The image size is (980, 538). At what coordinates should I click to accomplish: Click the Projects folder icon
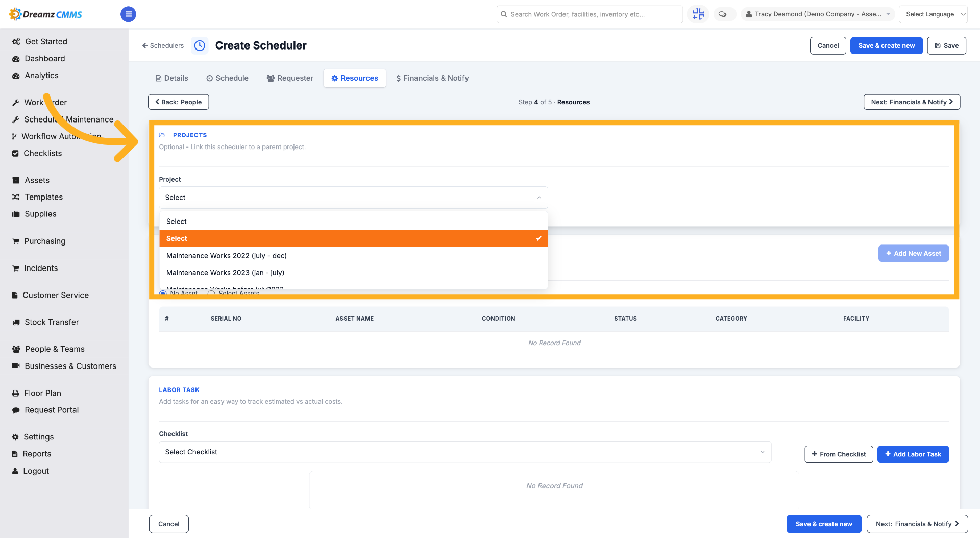pyautogui.click(x=162, y=135)
